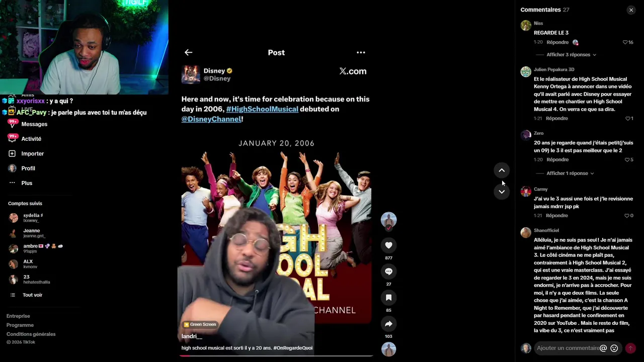Open Shanofficiel's commenter profile name

(x=546, y=231)
